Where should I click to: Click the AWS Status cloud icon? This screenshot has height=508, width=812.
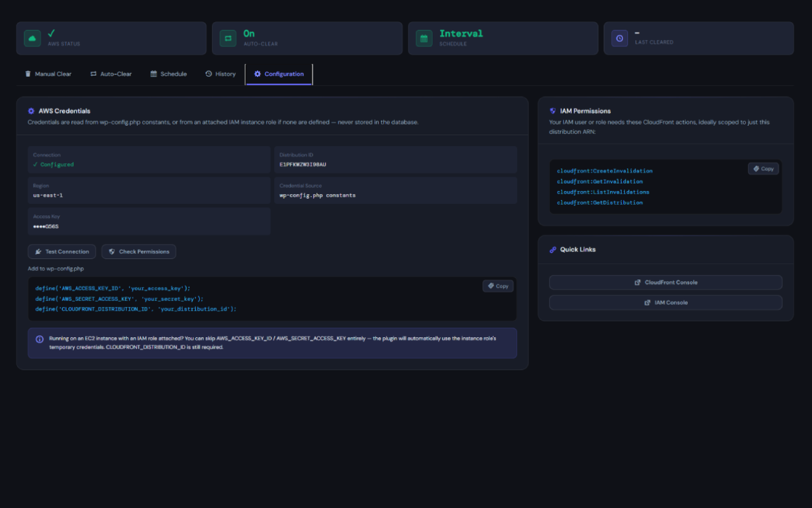[x=32, y=38]
